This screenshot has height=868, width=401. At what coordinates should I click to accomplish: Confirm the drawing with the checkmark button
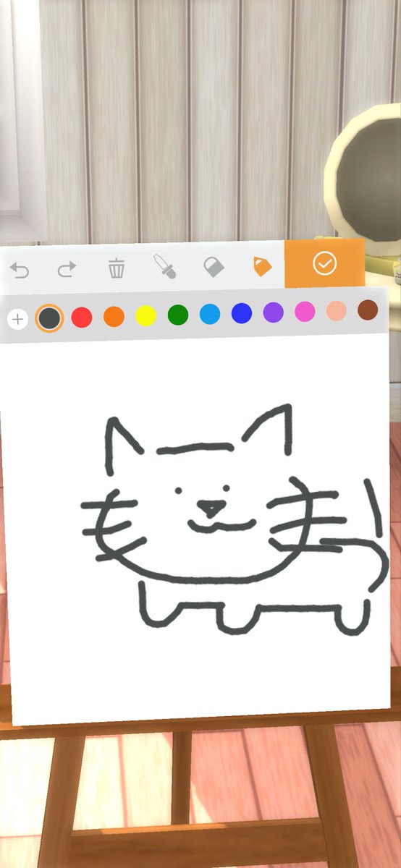[324, 264]
